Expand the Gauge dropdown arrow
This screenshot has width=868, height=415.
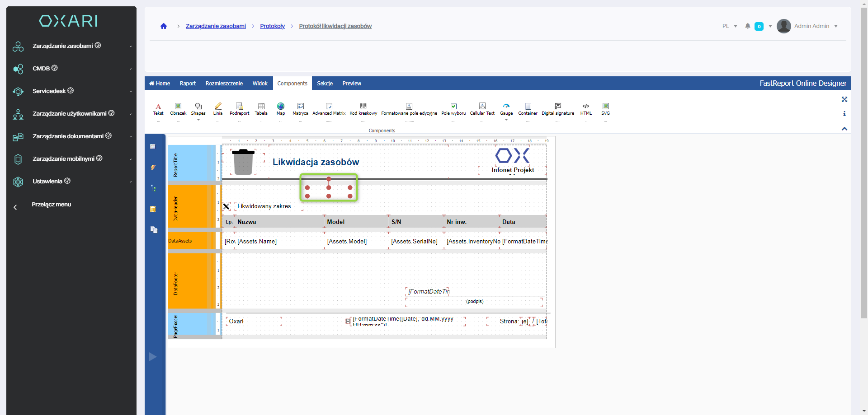506,120
